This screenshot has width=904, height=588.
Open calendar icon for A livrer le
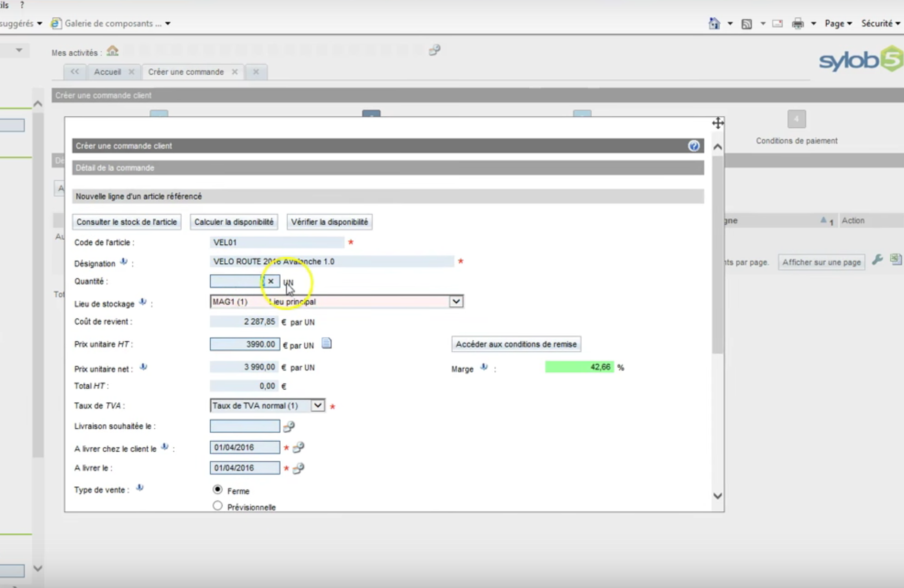299,468
